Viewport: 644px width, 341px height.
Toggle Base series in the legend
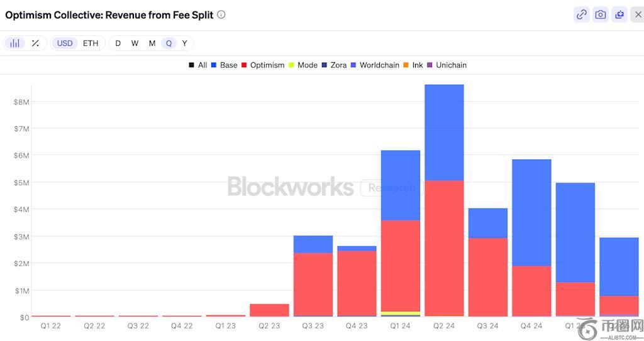(224, 65)
